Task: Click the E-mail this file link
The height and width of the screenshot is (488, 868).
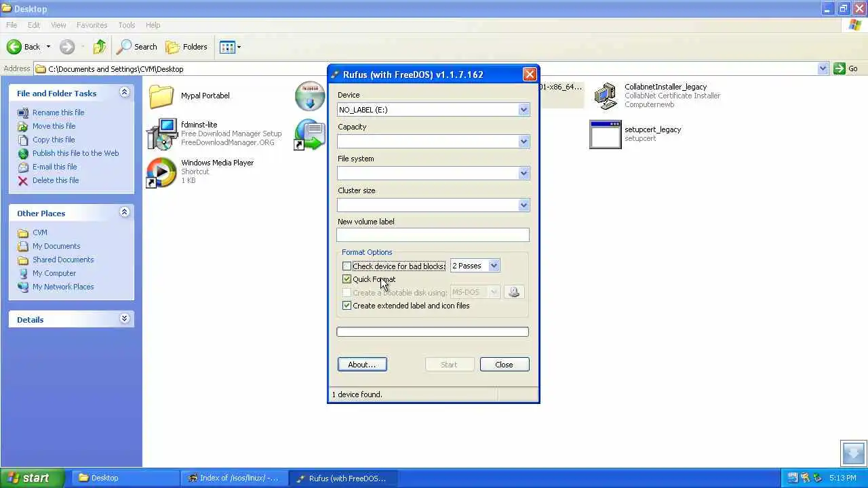Action: (55, 167)
